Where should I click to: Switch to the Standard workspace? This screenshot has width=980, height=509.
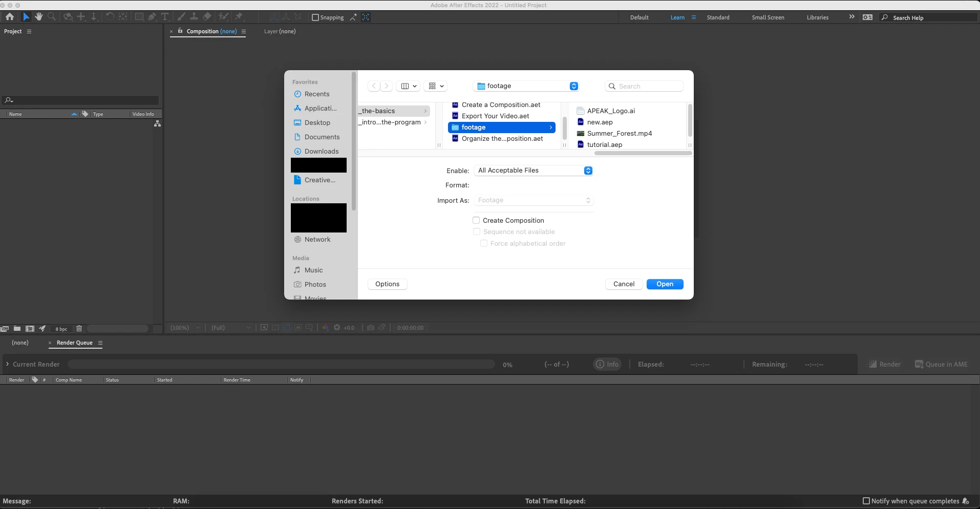(718, 17)
